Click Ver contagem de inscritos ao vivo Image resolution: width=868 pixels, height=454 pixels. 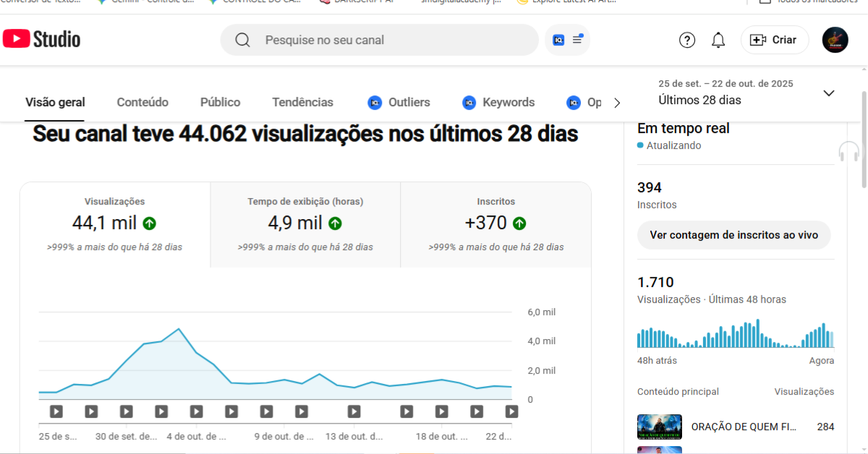(x=733, y=235)
